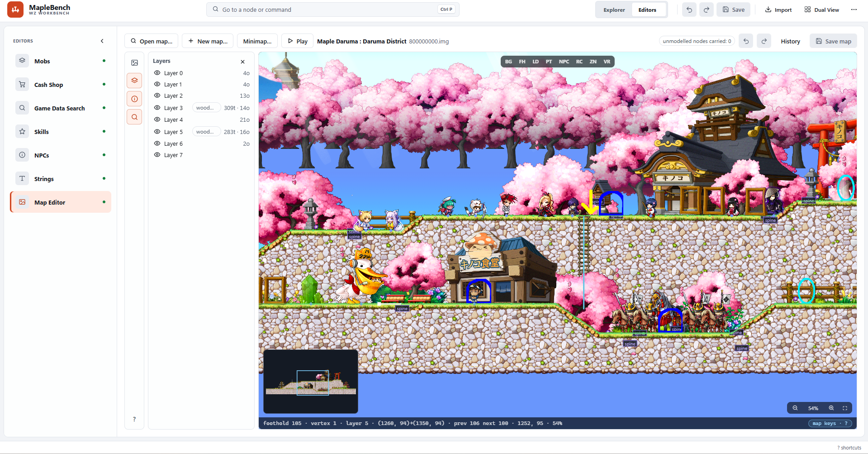This screenshot has width=868, height=454.
Task: Toggle visibility of Layer 1
Action: (157, 84)
